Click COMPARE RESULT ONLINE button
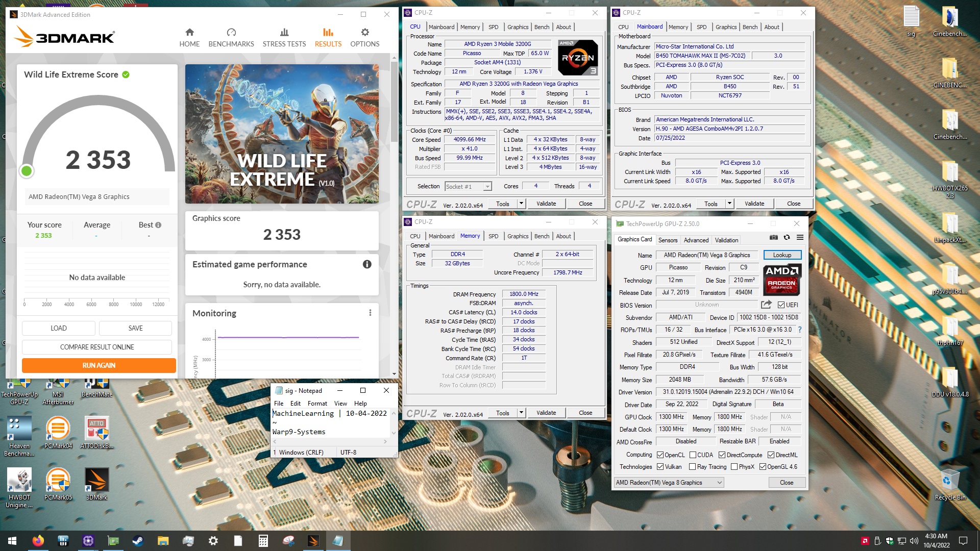The width and height of the screenshot is (980, 551). (x=97, y=347)
